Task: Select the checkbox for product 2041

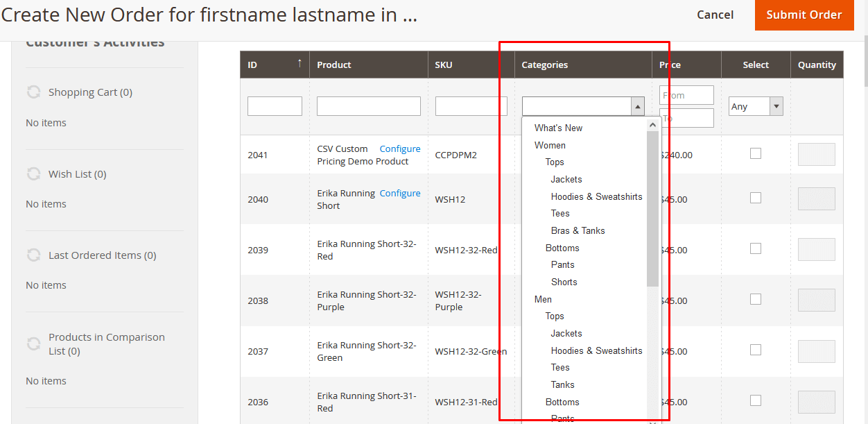Action: coord(755,153)
